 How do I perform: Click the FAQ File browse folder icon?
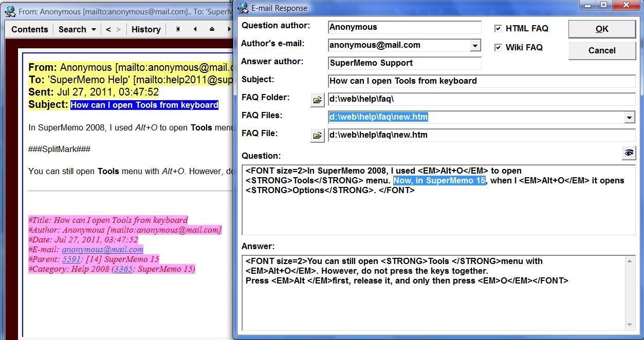click(x=317, y=136)
